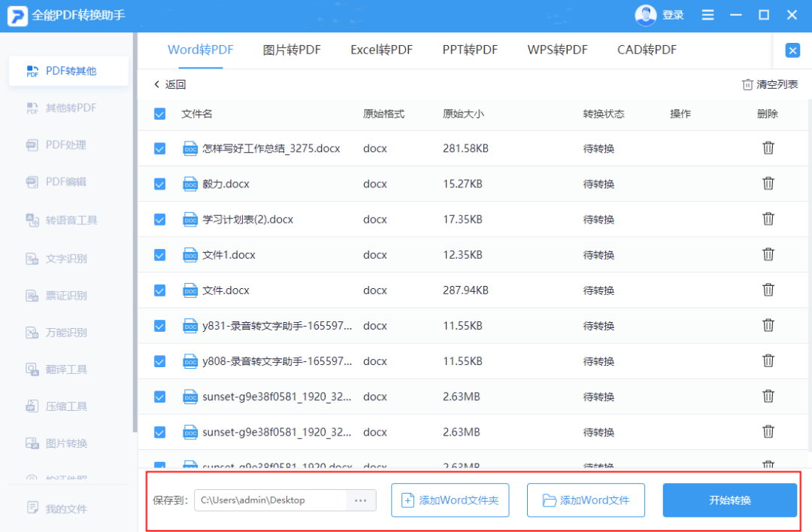Delete the y808-录音转文字助手 file row
The height and width of the screenshot is (532, 812).
pos(768,360)
